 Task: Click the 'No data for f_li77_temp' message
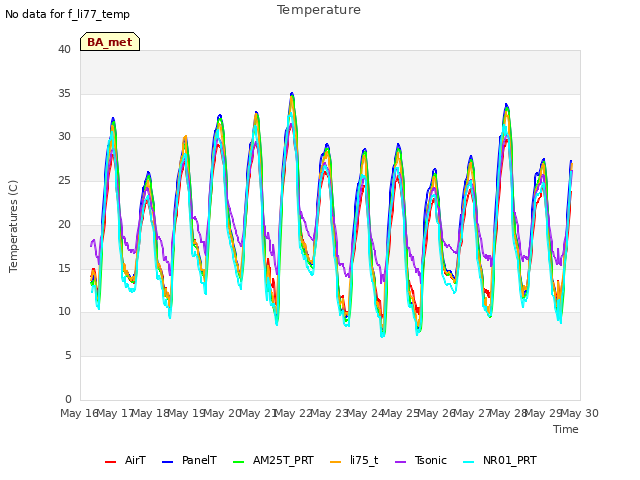pyautogui.click(x=67, y=14)
